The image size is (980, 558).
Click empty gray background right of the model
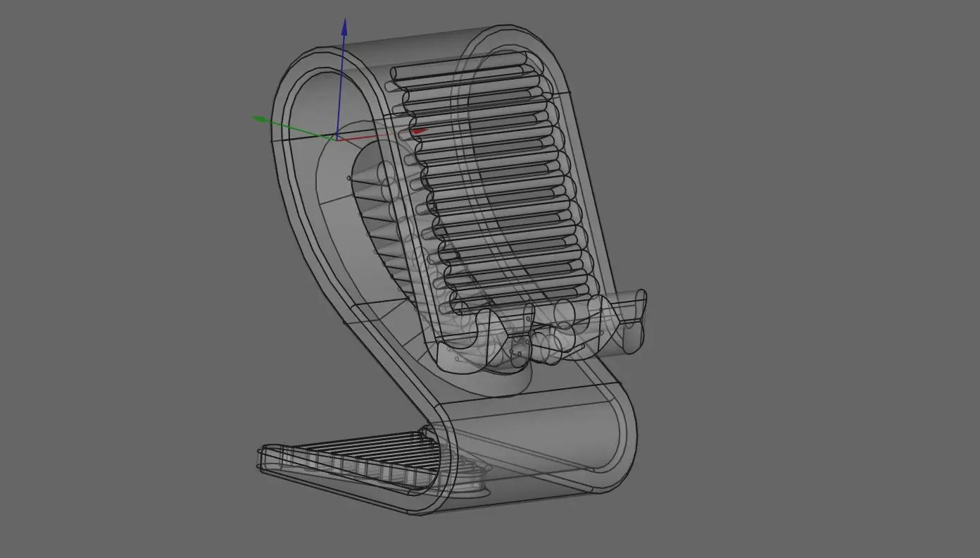pos(810,282)
